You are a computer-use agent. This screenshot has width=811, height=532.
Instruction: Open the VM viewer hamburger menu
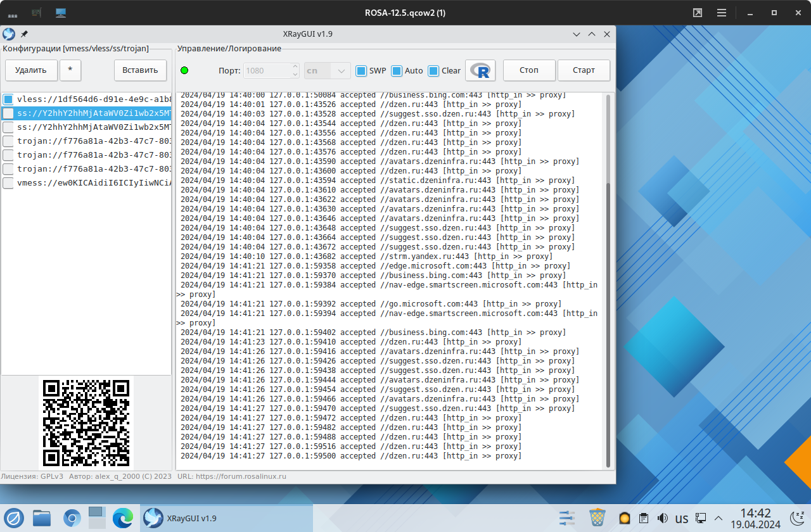coord(721,13)
